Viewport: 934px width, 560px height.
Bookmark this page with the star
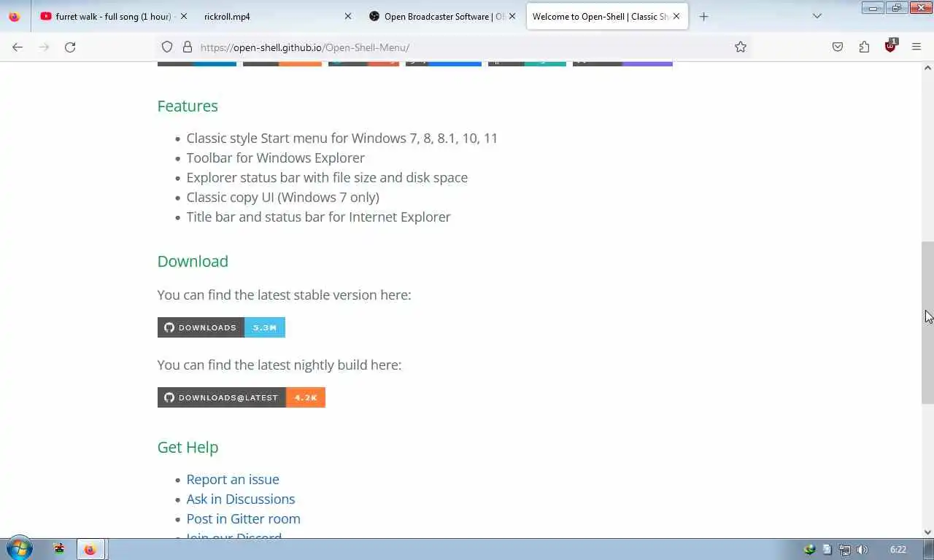point(741,47)
